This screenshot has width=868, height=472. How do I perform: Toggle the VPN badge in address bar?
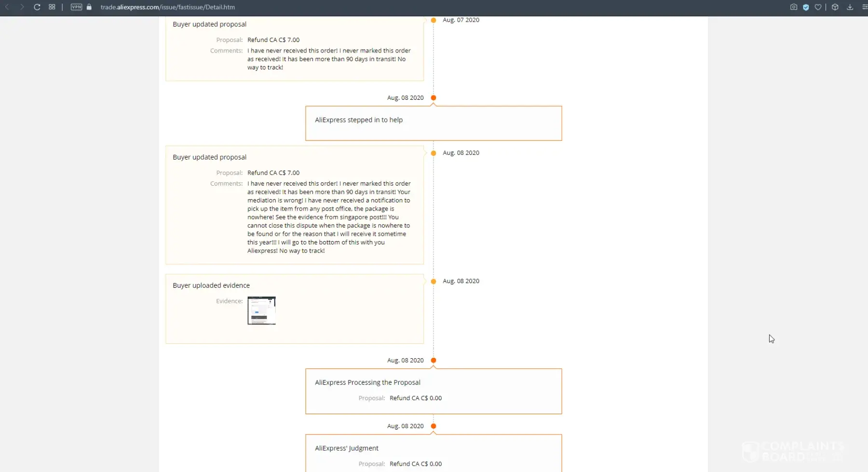[x=76, y=7]
